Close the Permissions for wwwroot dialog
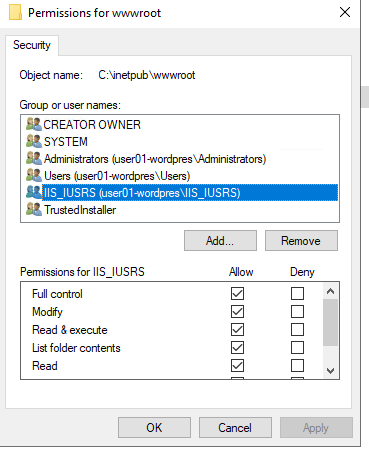The image size is (369, 449). pyautogui.click(x=345, y=12)
